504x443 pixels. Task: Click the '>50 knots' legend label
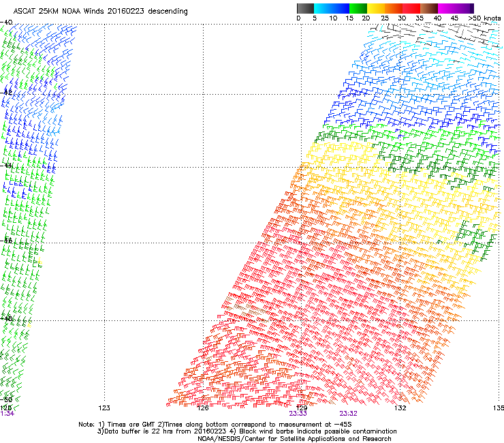484,18
